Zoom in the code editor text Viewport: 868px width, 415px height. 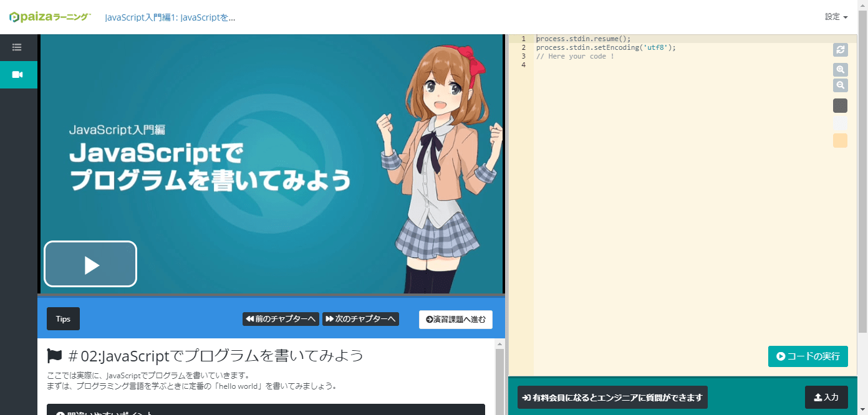(x=840, y=70)
